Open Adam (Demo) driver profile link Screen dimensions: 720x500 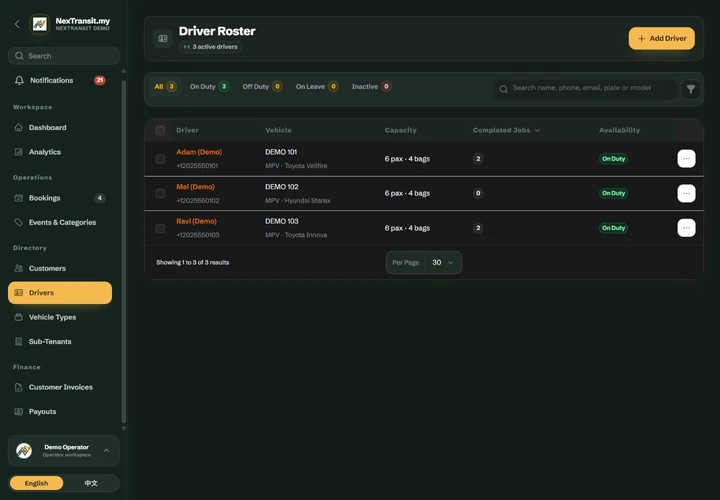(x=199, y=152)
